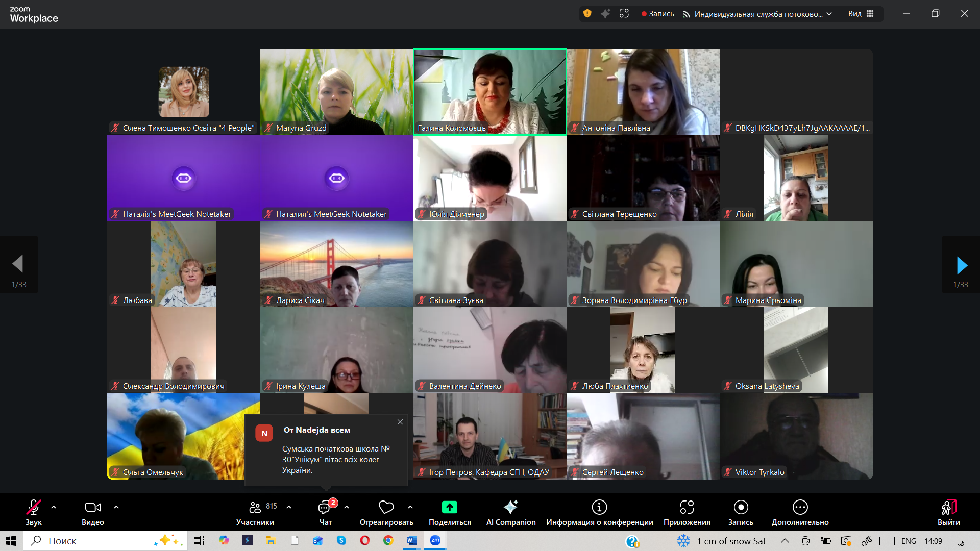Toggle meeting recording (Запись) in toolbar
The width and height of the screenshot is (980, 551).
coord(741,507)
